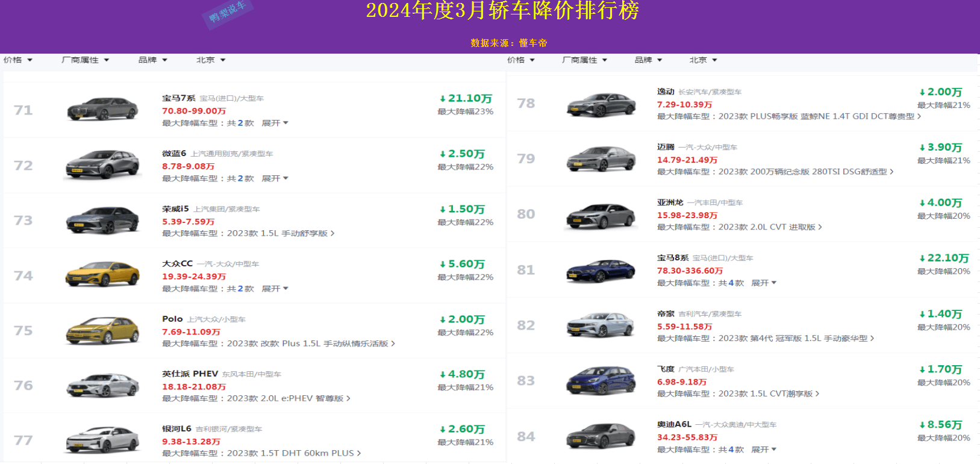This screenshot has width=980, height=464.
Task: Click rank number 71
Action: 23,110
